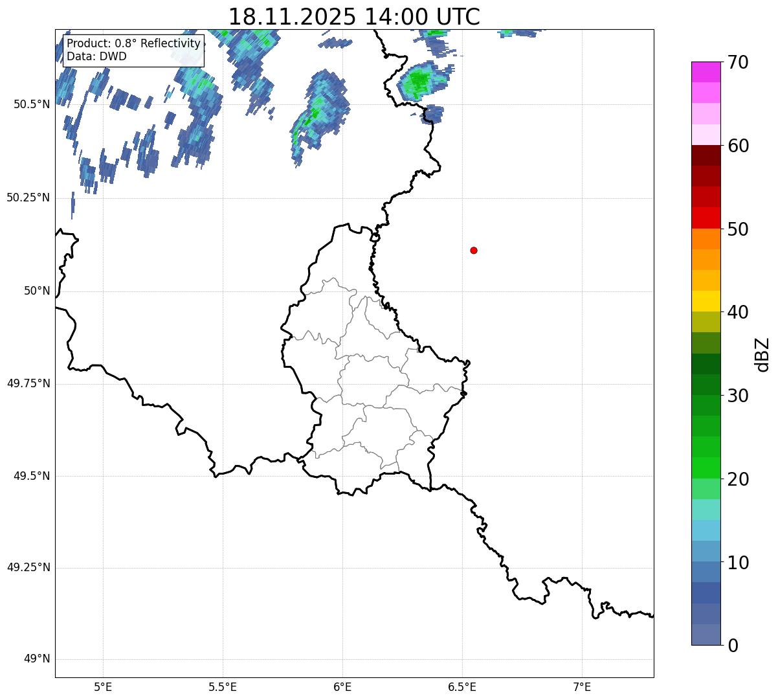Click the olive colorbar segment below 40
This screenshot has width=778, height=700.
click(x=705, y=322)
